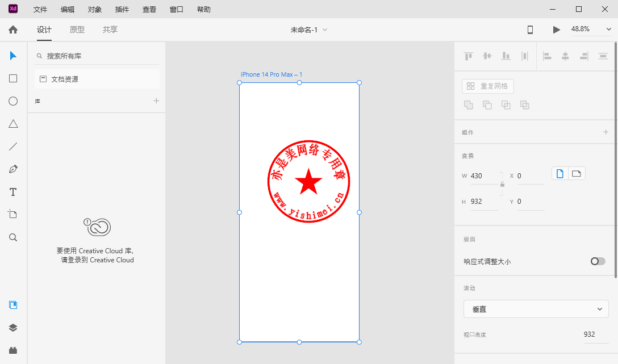The height and width of the screenshot is (364, 618).
Task: Switch to the 设计 tab
Action: [44, 30]
